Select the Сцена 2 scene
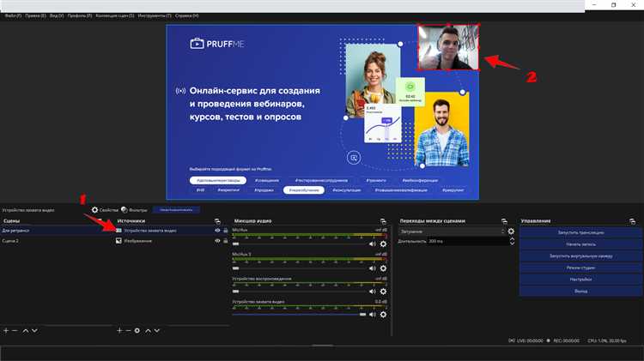Screen dimensions: 644x361 [x=56, y=241]
